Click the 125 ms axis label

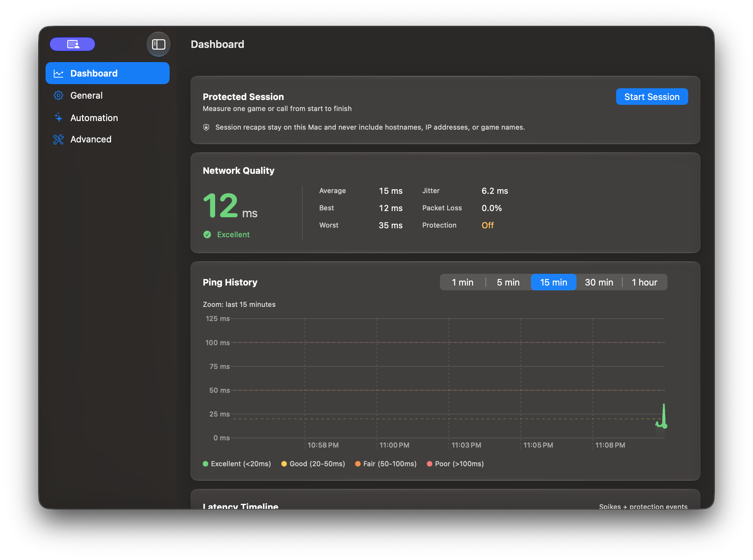click(x=218, y=319)
